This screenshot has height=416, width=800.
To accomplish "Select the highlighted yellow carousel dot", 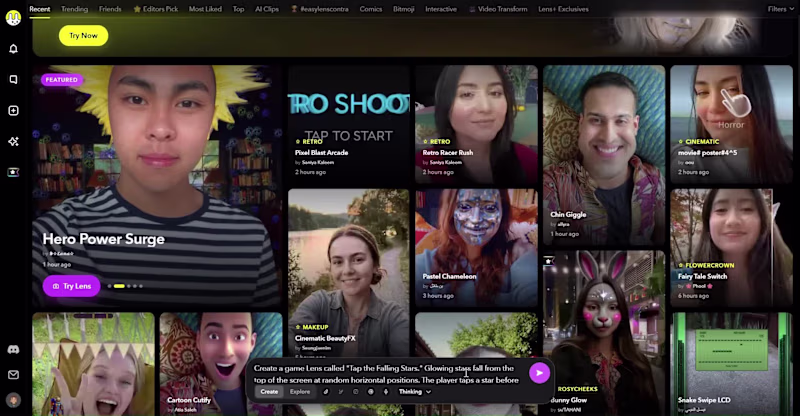I will (119, 286).
